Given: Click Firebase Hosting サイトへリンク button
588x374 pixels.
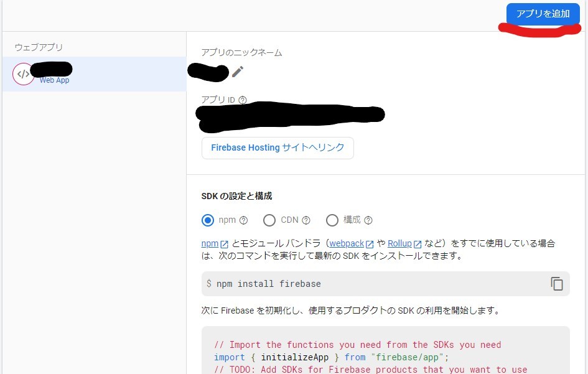Looking at the screenshot, I should coord(278,148).
